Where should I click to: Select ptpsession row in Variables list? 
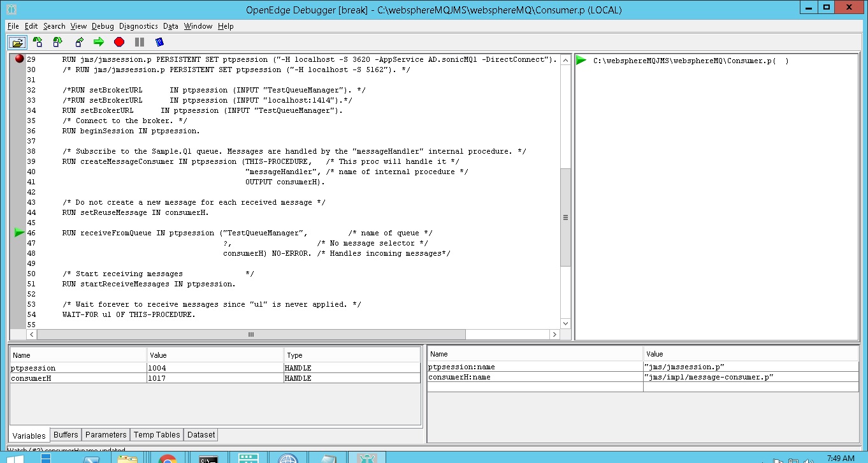(33, 368)
